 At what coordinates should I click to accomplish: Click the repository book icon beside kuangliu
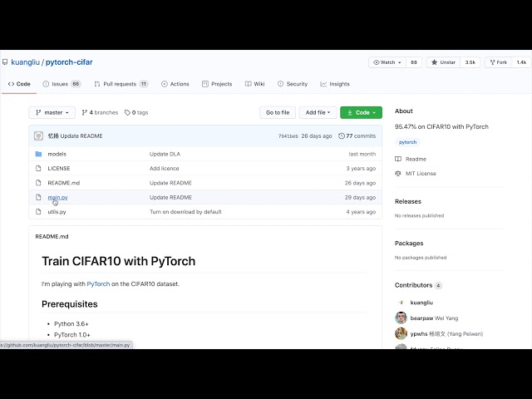[x=5, y=62]
